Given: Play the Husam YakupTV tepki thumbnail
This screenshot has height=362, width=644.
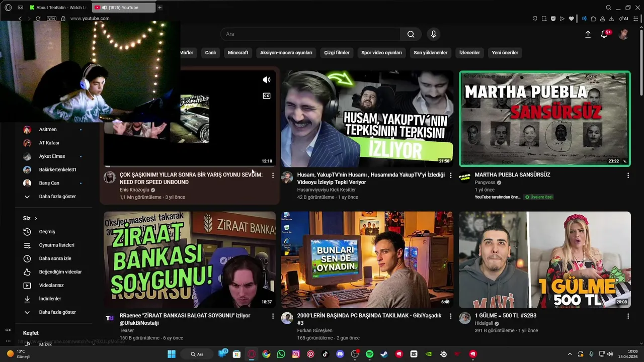Looking at the screenshot, I should click(367, 119).
